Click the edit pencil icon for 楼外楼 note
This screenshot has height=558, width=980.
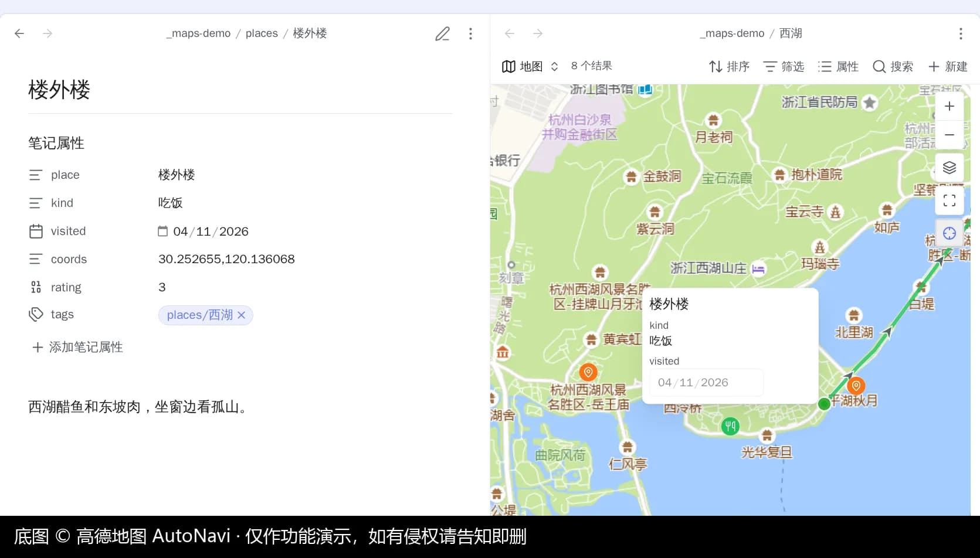442,33
